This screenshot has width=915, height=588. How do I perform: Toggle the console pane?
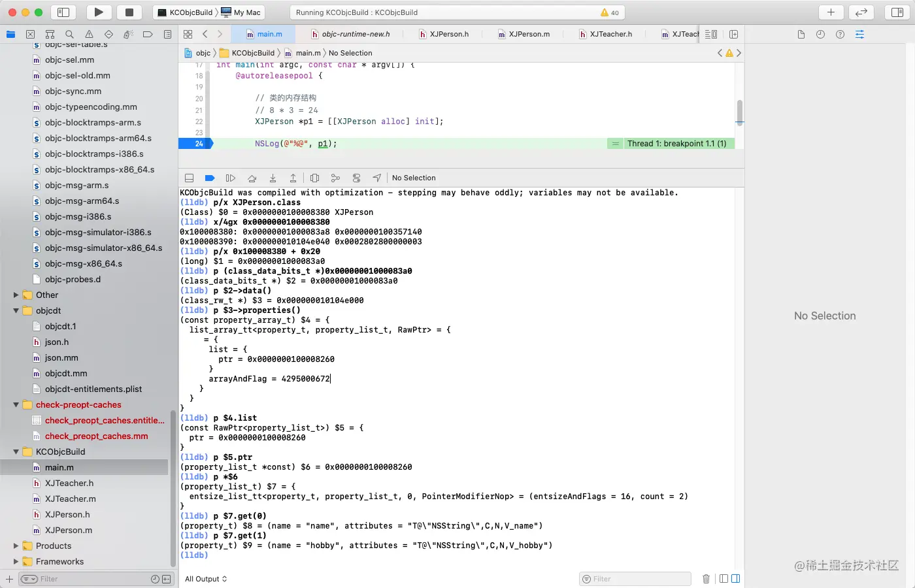(x=735, y=579)
